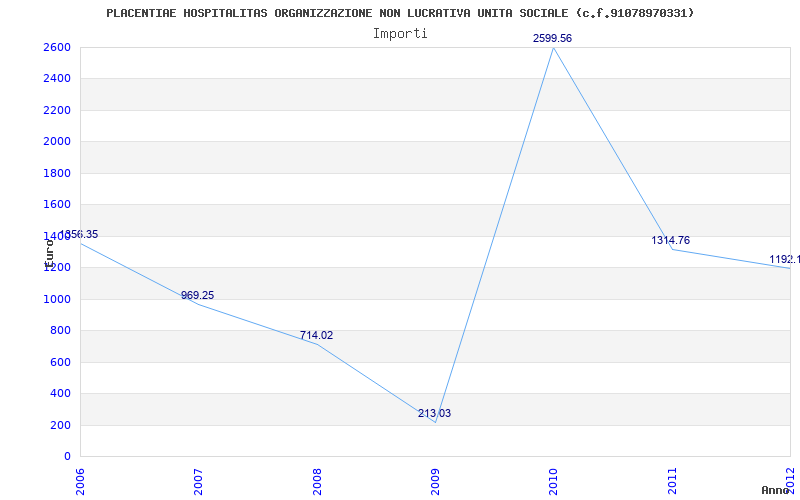This screenshot has width=800, height=500.
Task: Click the 'Importi' chart subtitle
Action: (x=400, y=34)
